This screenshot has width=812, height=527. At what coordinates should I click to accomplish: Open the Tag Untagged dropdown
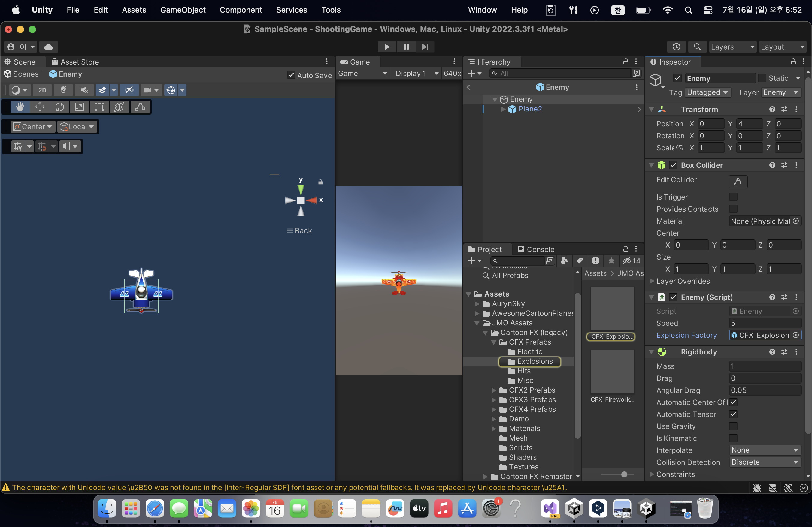pos(707,92)
